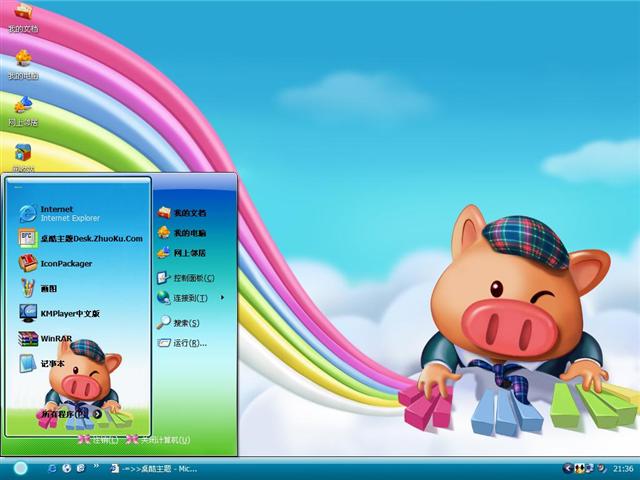
Task: Choose 运行(R)... run dialog
Action: (x=182, y=343)
